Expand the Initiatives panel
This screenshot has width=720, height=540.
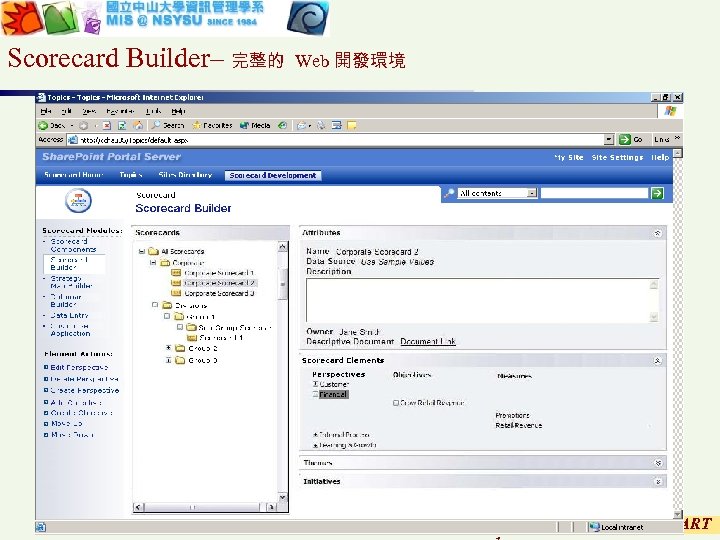[x=658, y=482]
